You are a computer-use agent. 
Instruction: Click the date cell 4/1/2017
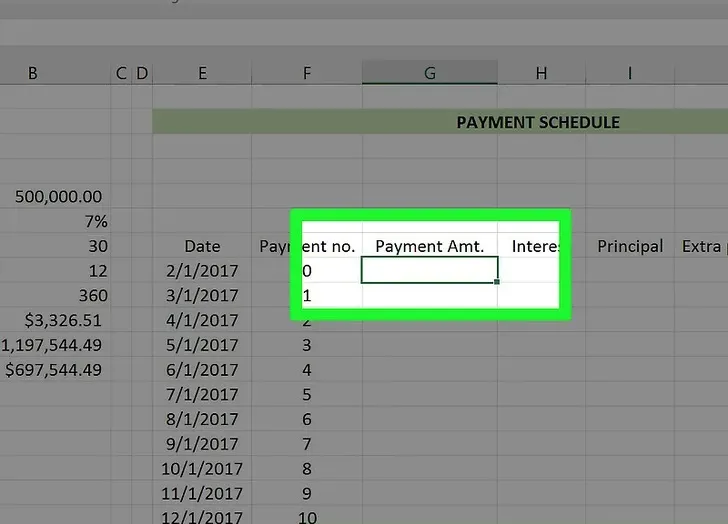pyautogui.click(x=202, y=320)
